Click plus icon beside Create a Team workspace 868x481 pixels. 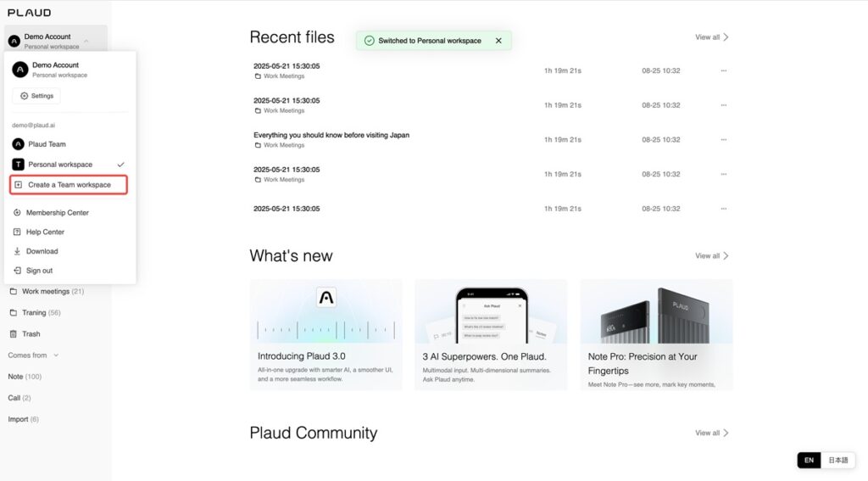click(19, 185)
